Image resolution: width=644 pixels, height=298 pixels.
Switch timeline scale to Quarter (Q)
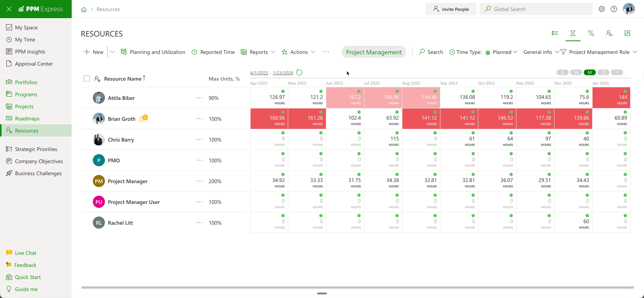tap(603, 73)
